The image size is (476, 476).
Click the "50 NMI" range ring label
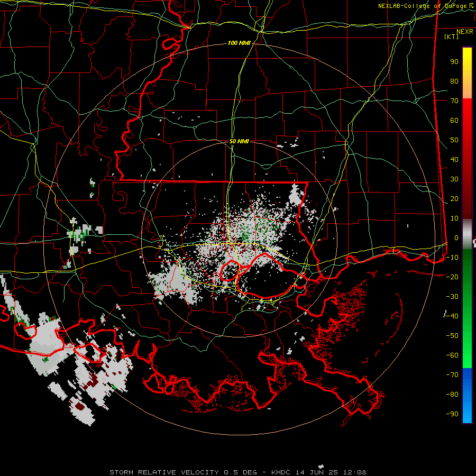(239, 141)
